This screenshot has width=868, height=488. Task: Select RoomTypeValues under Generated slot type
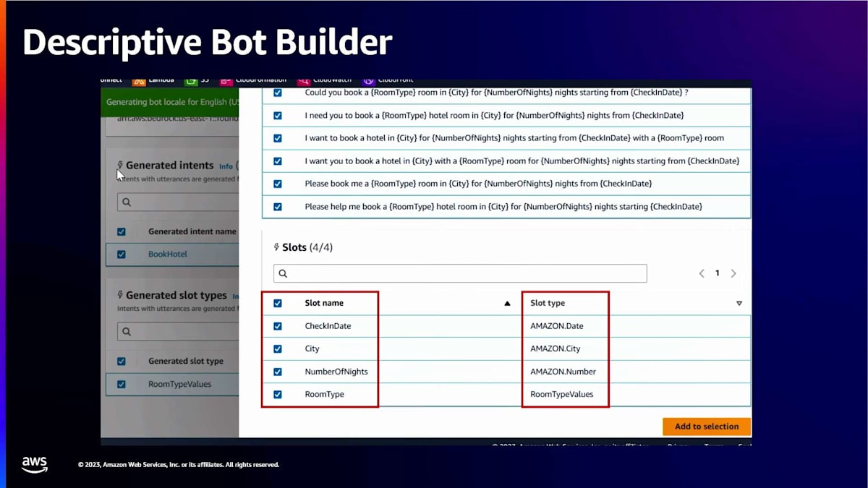(179, 384)
